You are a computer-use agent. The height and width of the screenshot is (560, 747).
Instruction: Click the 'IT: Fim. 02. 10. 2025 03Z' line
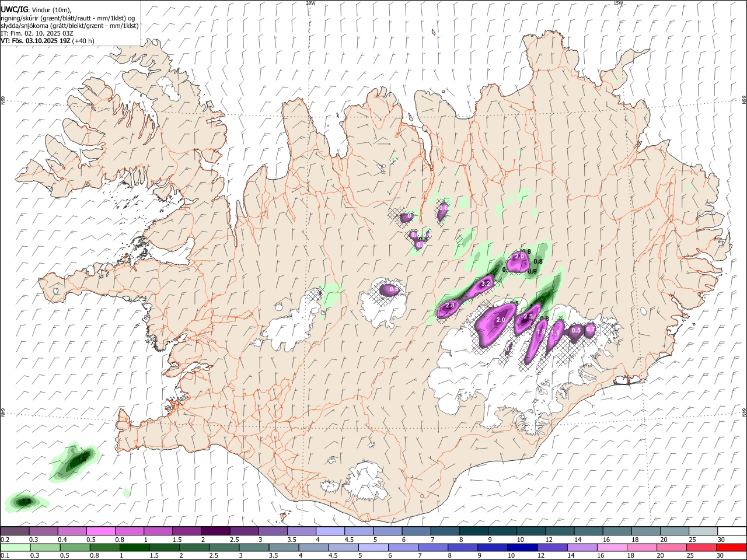[37, 33]
